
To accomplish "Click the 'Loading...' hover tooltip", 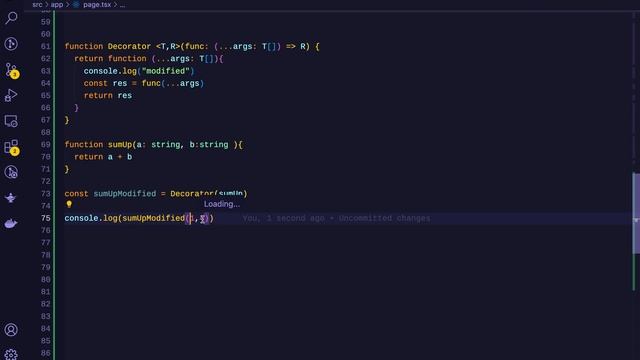I will 222,204.
